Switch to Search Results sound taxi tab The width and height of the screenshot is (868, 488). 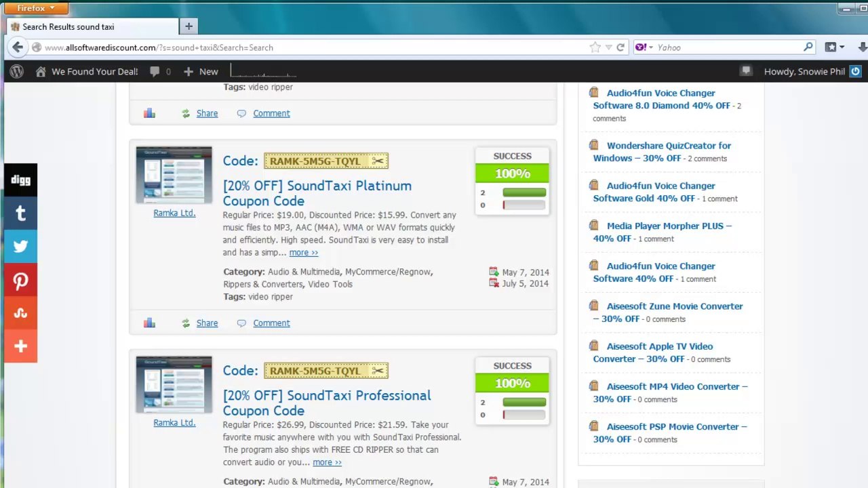[x=92, y=26]
